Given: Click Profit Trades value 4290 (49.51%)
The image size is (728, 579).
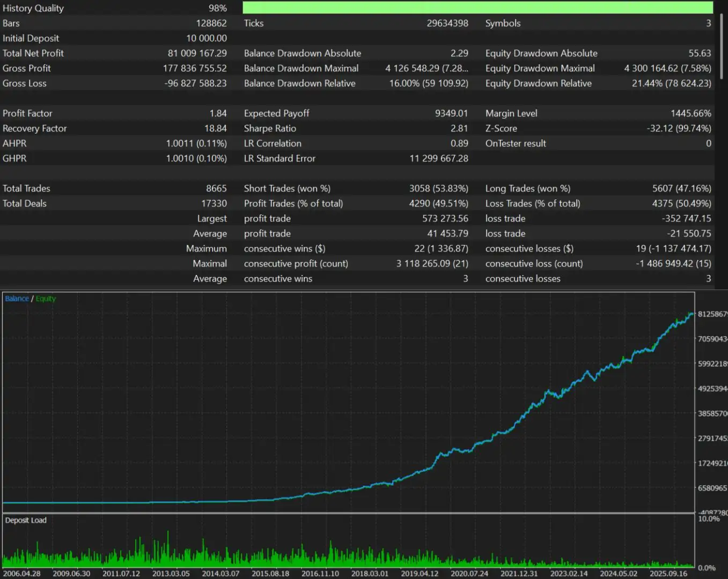Looking at the screenshot, I should (x=439, y=203).
